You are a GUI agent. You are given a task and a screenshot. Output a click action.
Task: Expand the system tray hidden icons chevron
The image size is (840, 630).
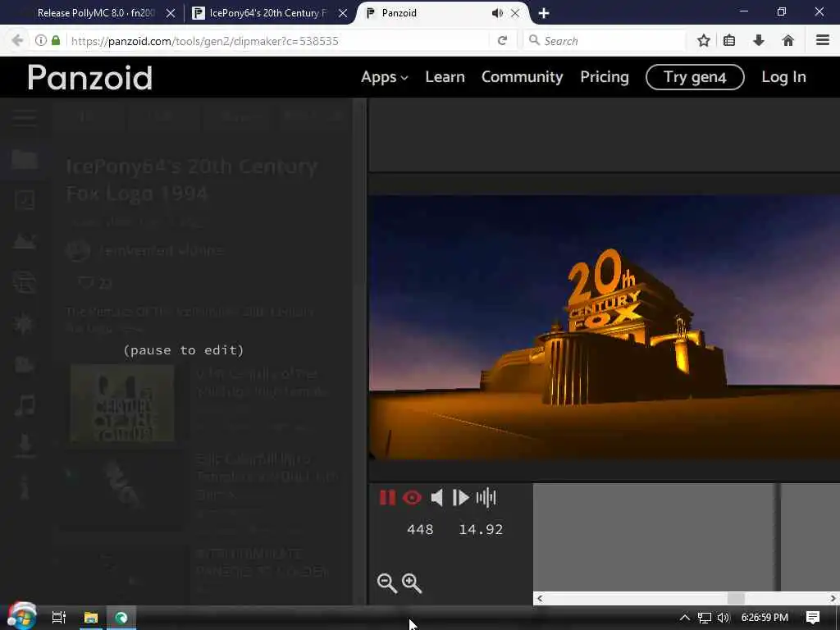685,618
